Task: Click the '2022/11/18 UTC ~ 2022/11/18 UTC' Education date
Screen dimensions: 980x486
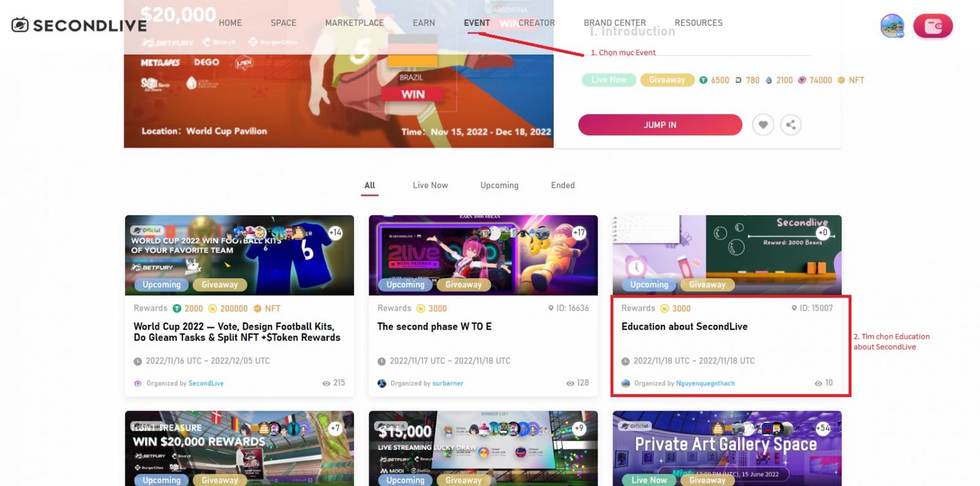Action: (694, 361)
